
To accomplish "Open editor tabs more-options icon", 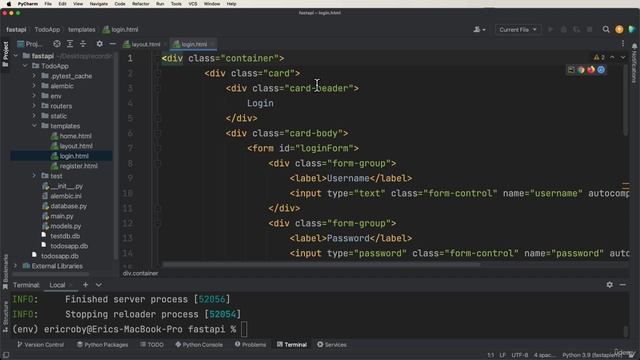I will (623, 44).
